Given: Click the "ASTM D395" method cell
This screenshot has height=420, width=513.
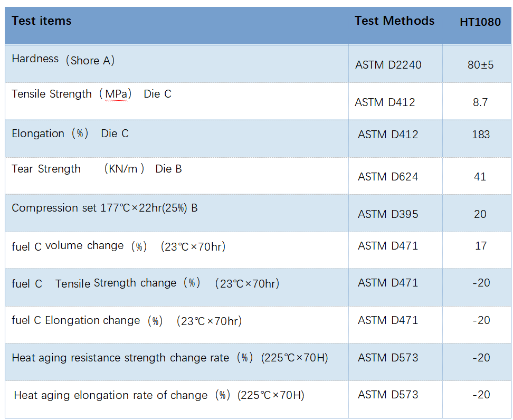Looking at the screenshot, I should tap(388, 214).
